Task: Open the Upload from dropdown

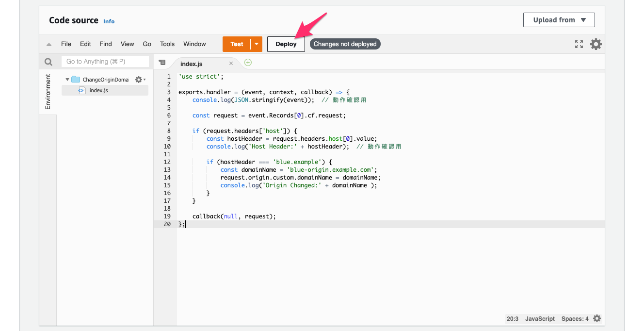Action: [559, 20]
